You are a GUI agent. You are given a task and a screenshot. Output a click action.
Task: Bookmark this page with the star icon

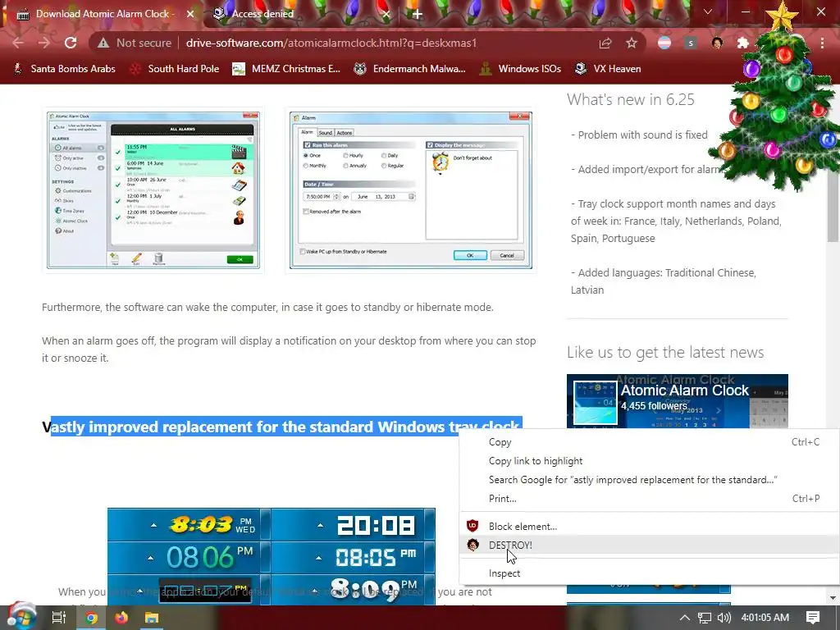tap(632, 43)
